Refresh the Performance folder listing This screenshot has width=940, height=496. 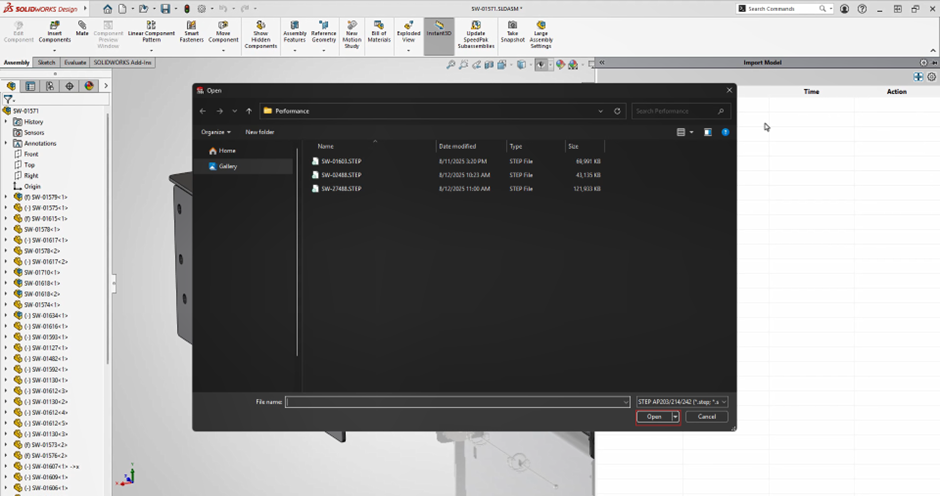pos(617,111)
